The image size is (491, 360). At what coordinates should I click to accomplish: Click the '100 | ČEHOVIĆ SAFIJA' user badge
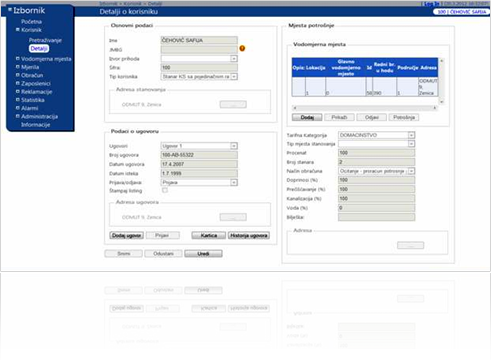click(461, 12)
